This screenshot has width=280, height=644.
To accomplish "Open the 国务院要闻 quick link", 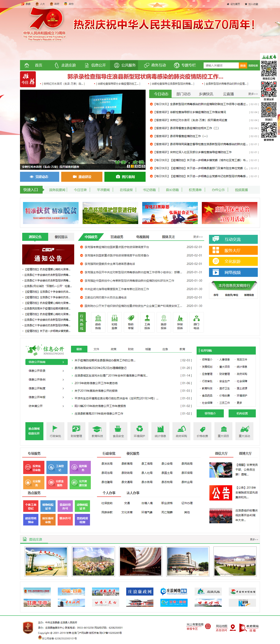I will [x=57, y=190].
